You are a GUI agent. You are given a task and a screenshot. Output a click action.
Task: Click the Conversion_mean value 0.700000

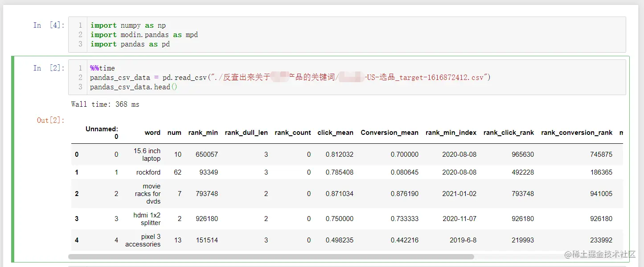[405, 154]
